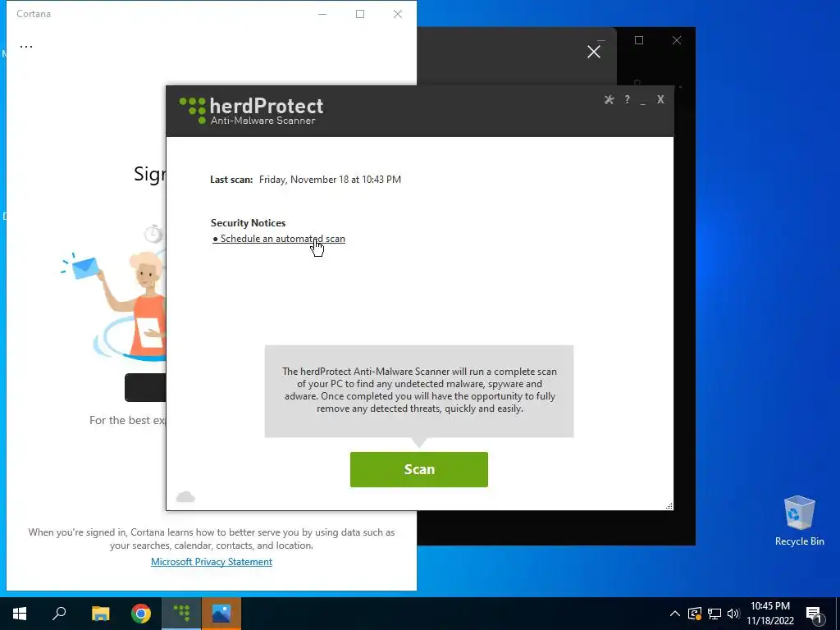Show hidden tray icons chevron
Viewport: 840px width, 630px height.
tap(675, 614)
